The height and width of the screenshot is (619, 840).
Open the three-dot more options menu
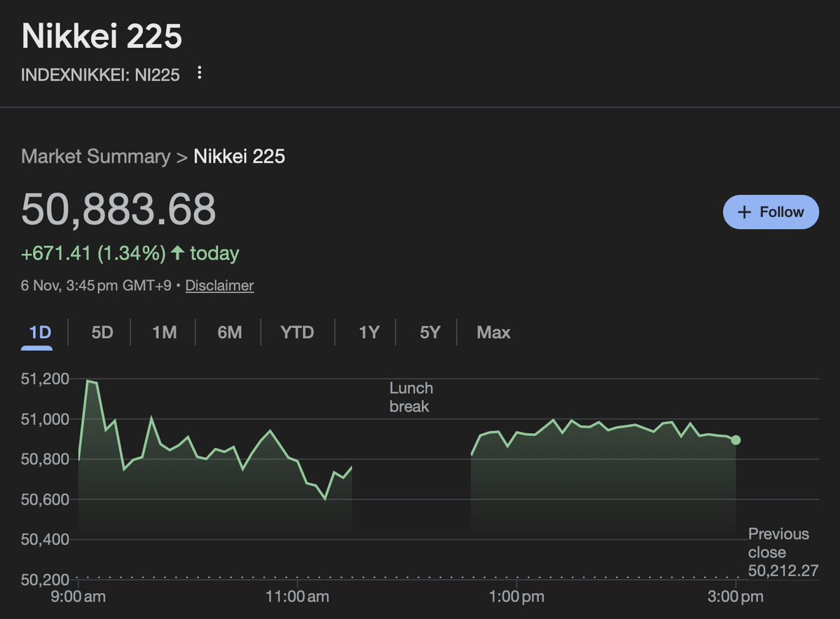[x=200, y=73]
